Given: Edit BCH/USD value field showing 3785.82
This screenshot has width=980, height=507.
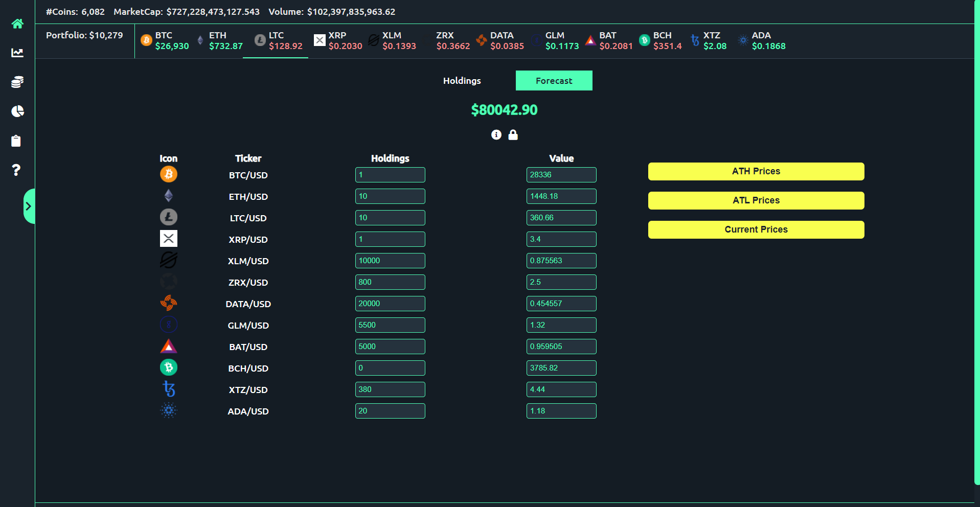Looking at the screenshot, I should click(561, 368).
